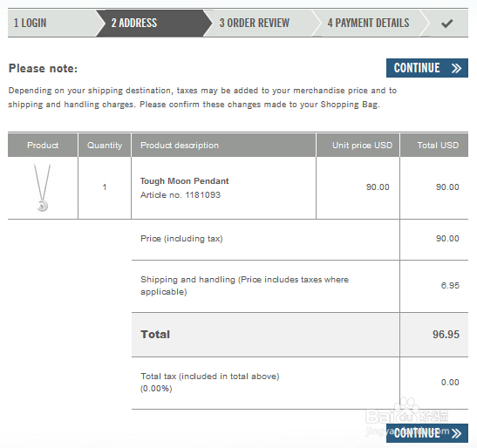
Task: Click the Quantity column header
Action: click(105, 145)
